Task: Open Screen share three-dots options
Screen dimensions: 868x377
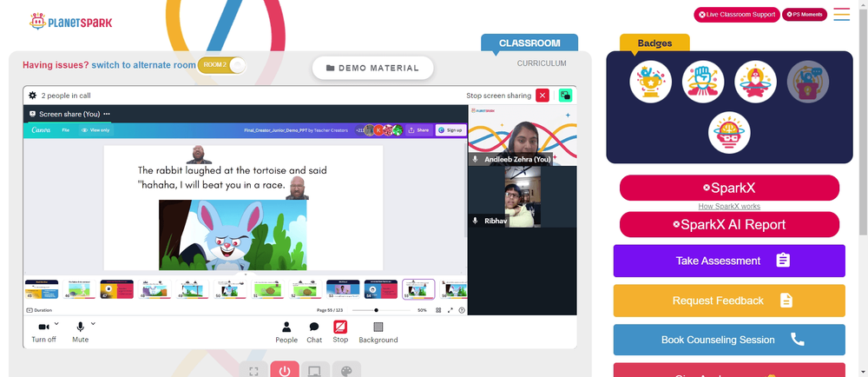Action: click(107, 114)
